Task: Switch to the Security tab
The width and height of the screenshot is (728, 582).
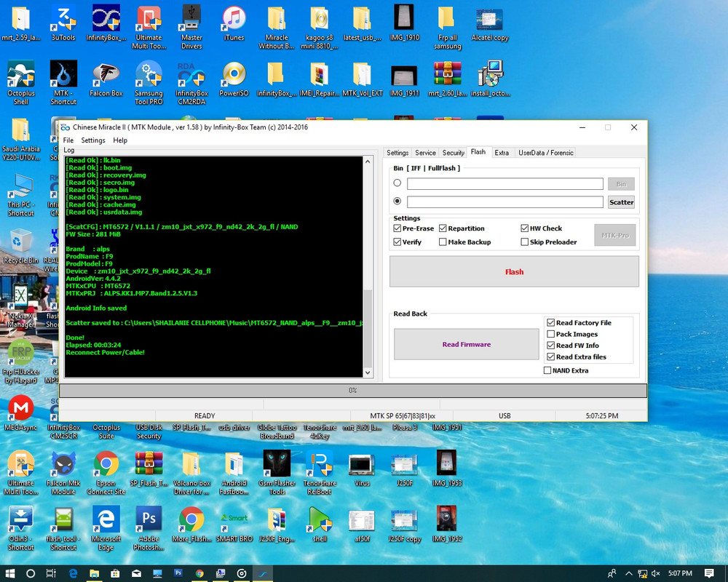Action: (x=453, y=153)
